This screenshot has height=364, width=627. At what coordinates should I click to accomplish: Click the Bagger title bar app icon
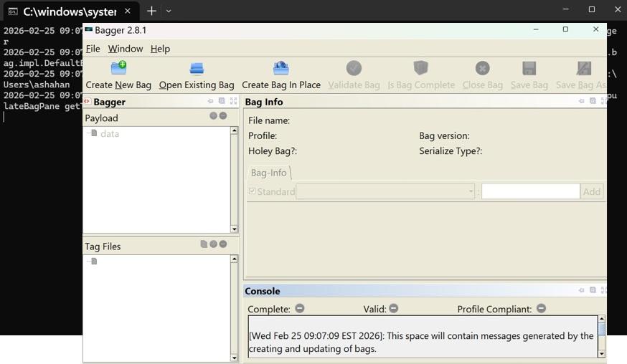88,29
